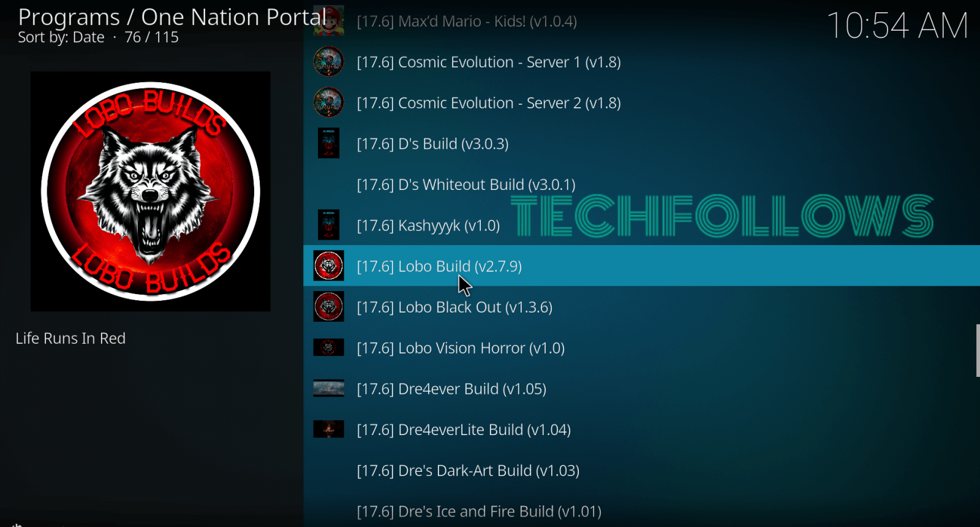Click the Kashyyyk build icon
This screenshot has width=980, height=527.
click(328, 225)
